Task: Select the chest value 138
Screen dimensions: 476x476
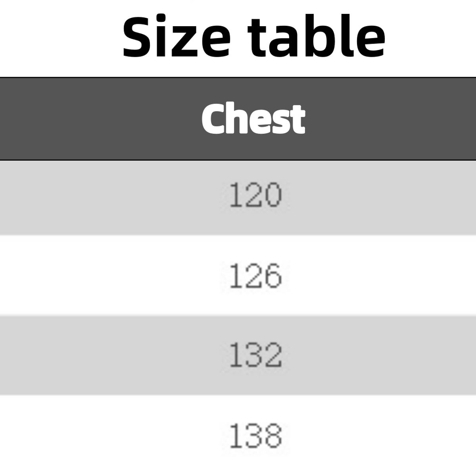Action: click(x=255, y=435)
